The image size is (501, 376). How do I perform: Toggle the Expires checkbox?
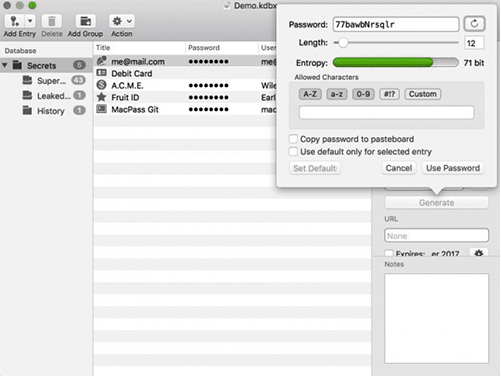389,253
